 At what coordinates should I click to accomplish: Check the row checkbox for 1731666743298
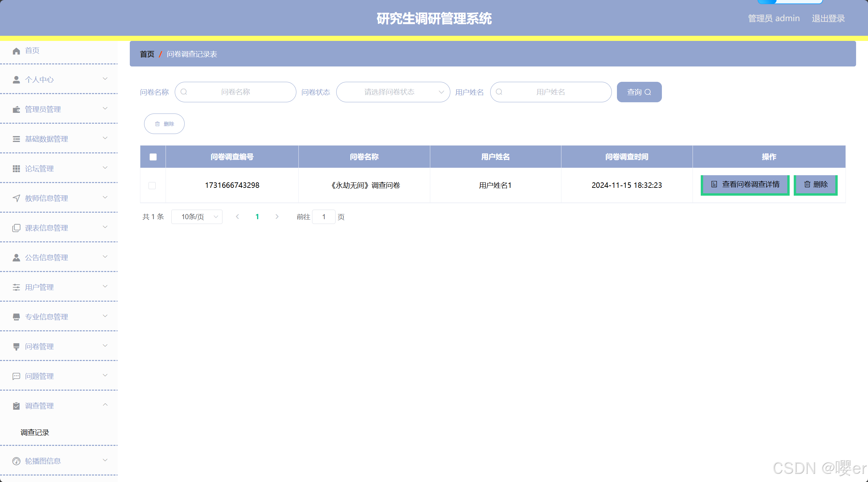point(152,185)
